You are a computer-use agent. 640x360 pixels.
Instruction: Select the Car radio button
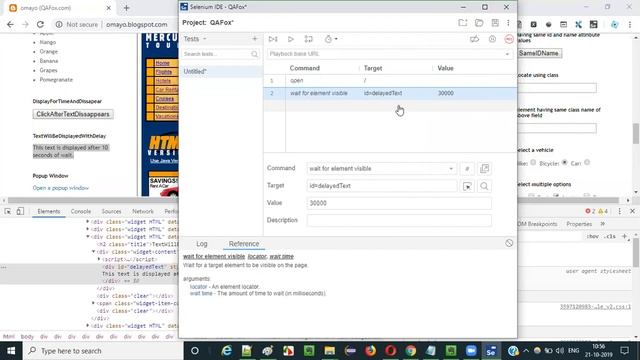click(x=587, y=162)
